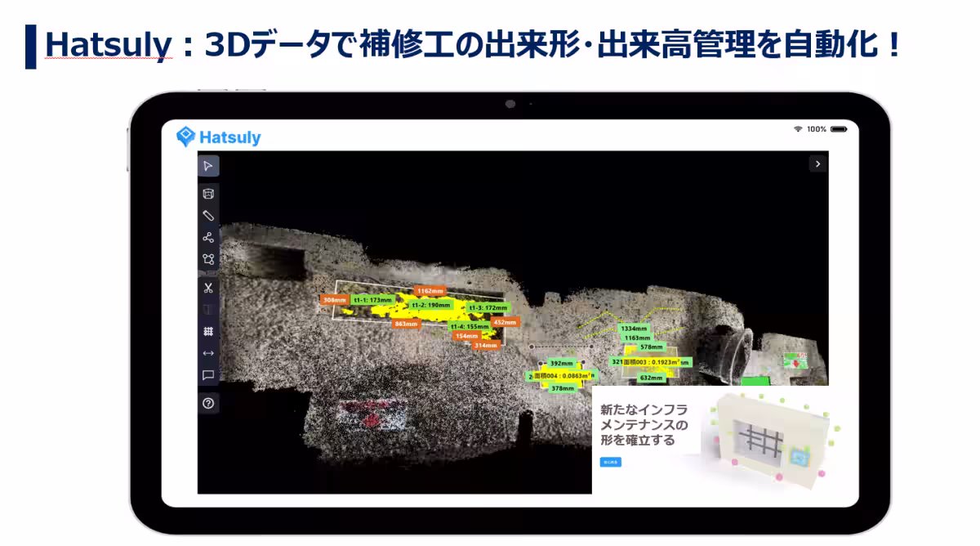Image resolution: width=980 pixels, height=546 pixels.
Task: Activate the grid overlay tool
Action: 209,330
